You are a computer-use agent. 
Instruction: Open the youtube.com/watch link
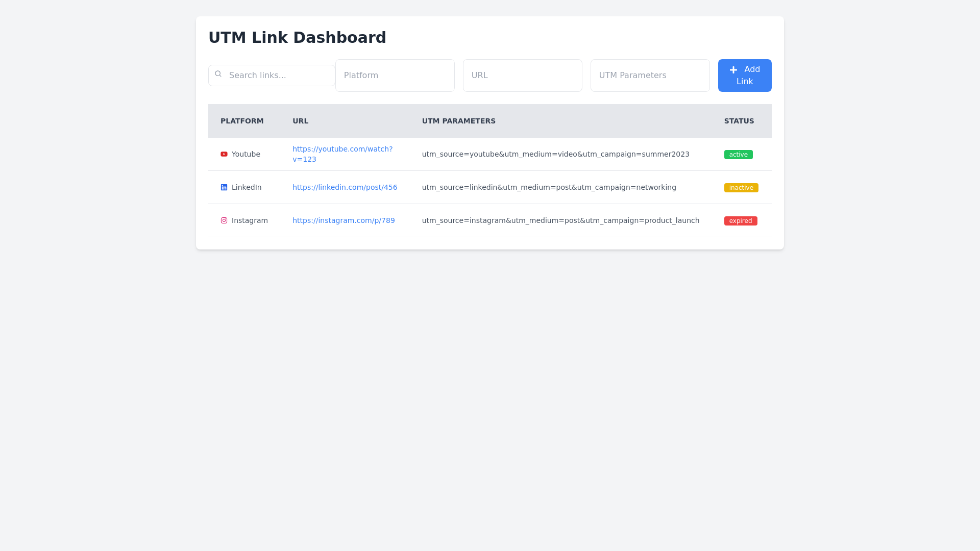pos(342,149)
